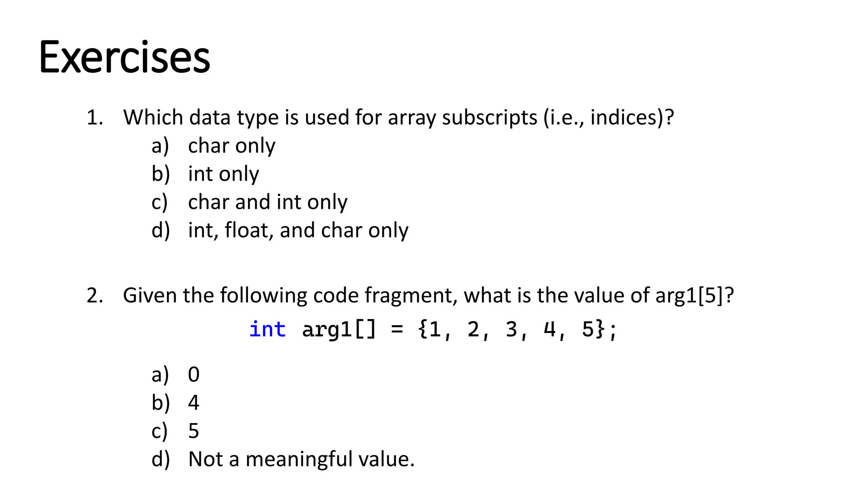Click the number '1.' list marker
The image size is (868, 488).
(x=95, y=118)
